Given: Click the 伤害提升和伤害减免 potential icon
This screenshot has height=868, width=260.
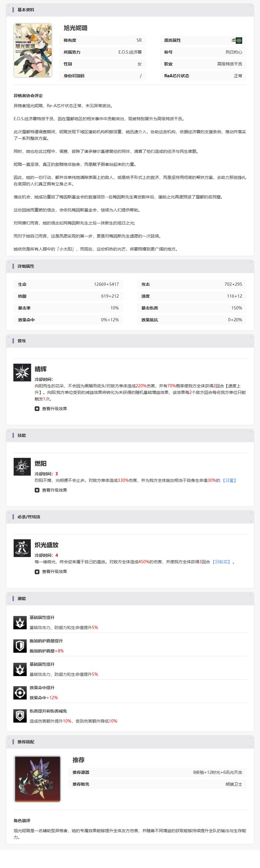Looking at the screenshot, I should pyautogui.click(x=20, y=716).
